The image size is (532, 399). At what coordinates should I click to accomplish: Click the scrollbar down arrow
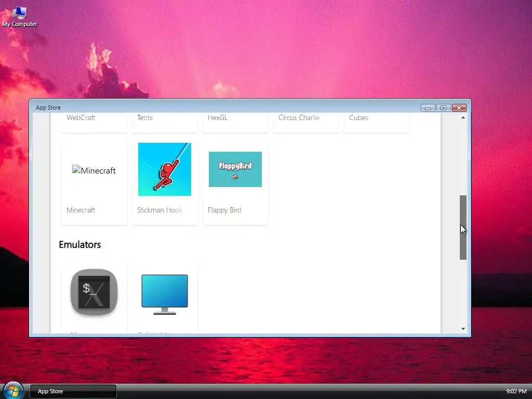point(463,329)
